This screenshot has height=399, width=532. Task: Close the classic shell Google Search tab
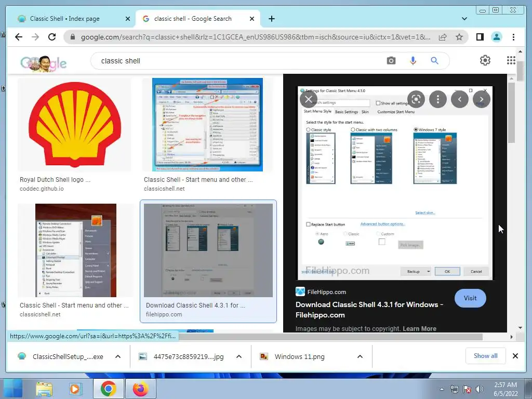252,19
